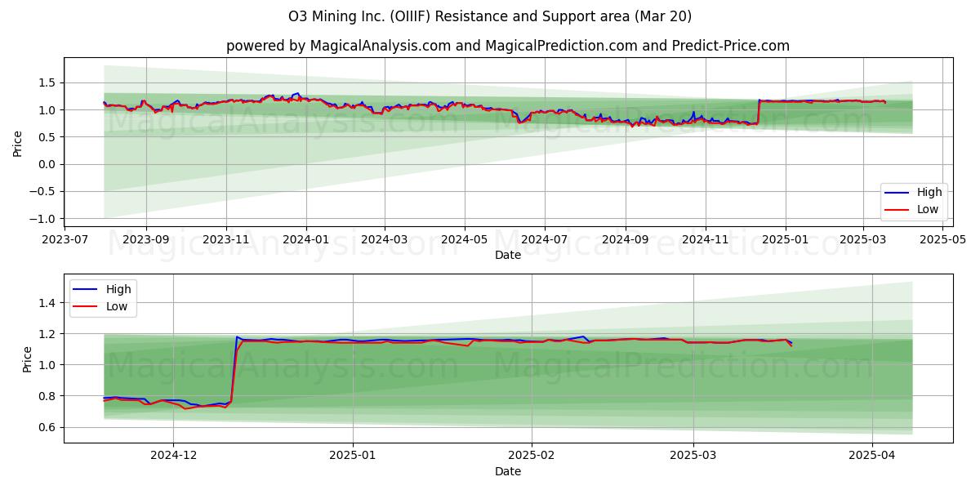
Task: Click 'Low' in the top chart legend
Action: tap(928, 210)
